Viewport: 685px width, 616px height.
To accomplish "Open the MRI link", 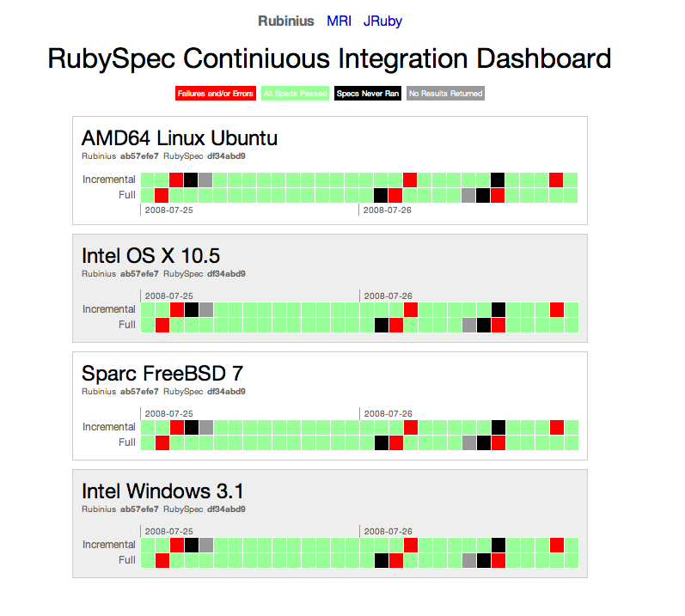I will pyautogui.click(x=339, y=21).
